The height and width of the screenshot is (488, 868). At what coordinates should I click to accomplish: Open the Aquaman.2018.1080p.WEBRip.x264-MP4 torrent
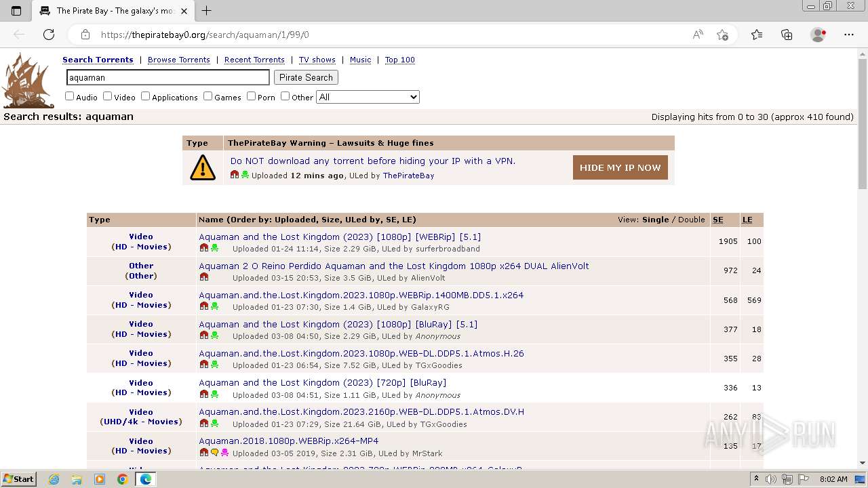(289, 441)
